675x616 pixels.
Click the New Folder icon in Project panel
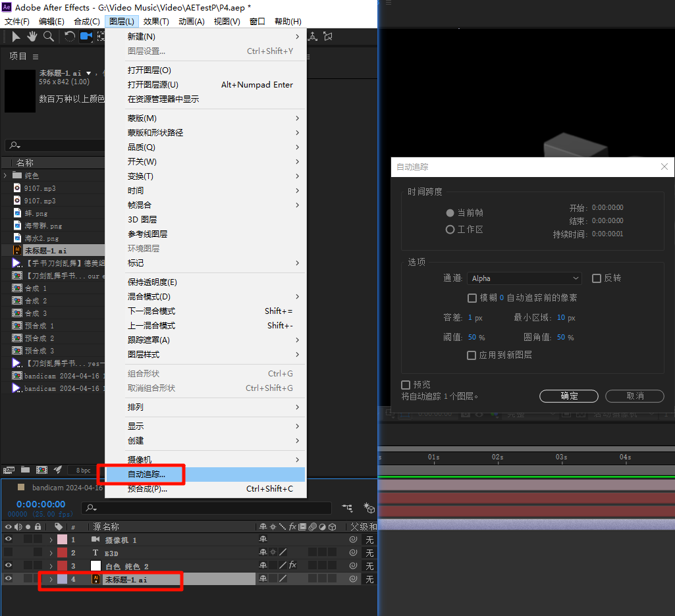click(26, 470)
